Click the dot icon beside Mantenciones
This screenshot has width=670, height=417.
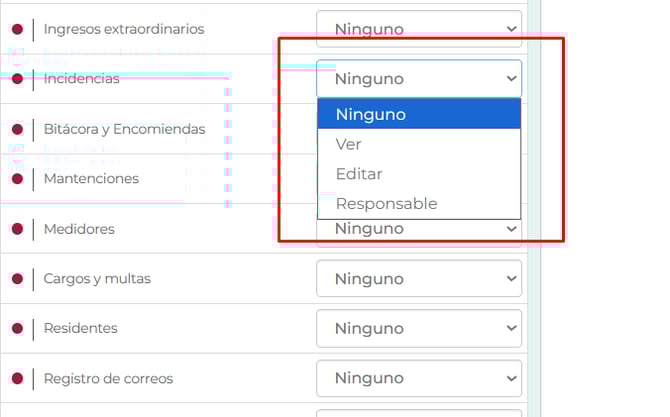[x=17, y=179]
